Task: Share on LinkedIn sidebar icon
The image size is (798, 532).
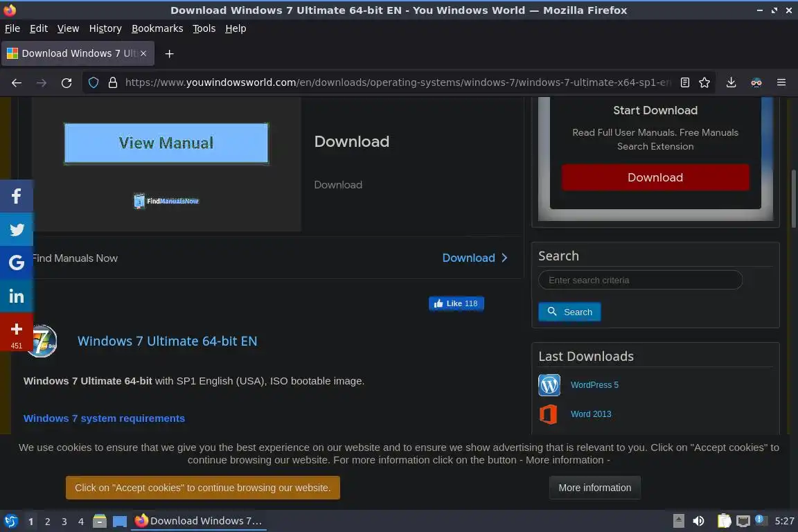Action: tap(17, 296)
